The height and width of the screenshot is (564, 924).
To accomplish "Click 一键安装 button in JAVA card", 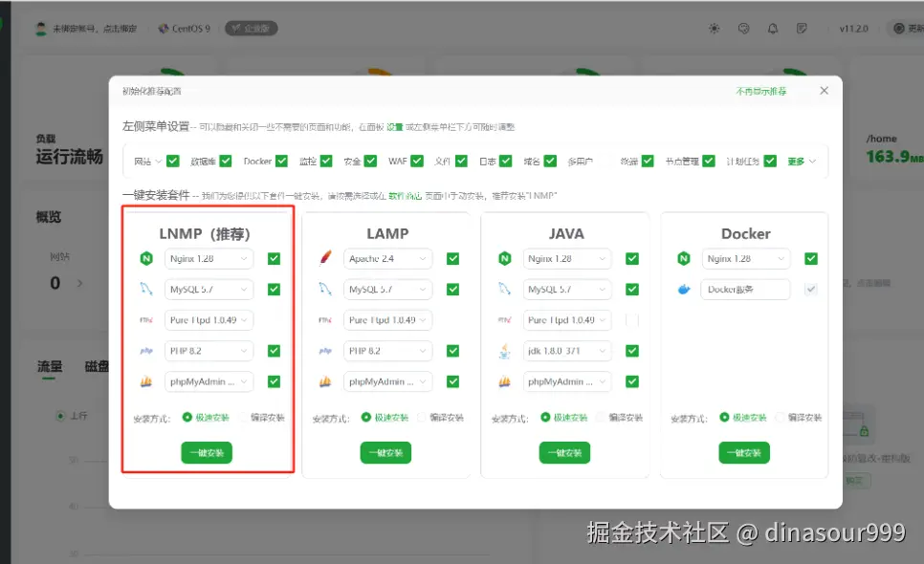I will (564, 453).
